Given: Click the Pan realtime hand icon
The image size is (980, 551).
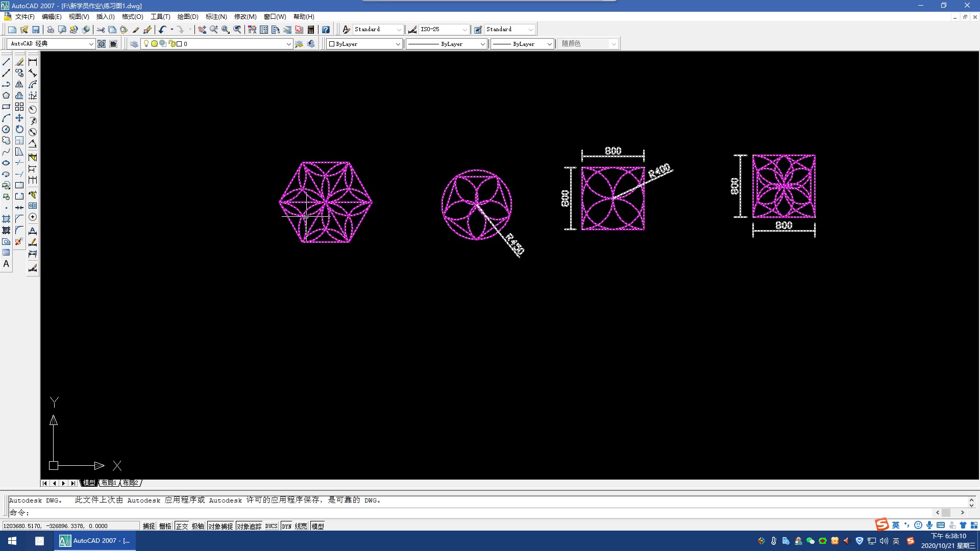Looking at the screenshot, I should click(x=202, y=30).
